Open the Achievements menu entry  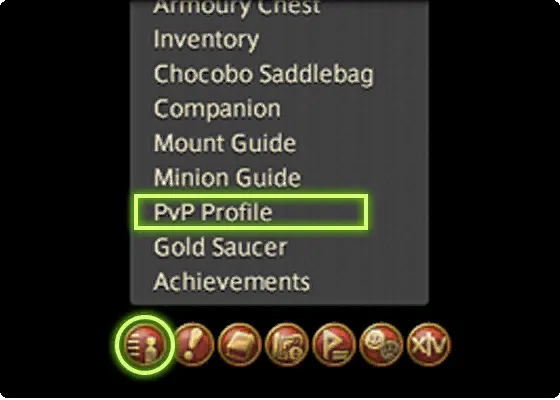(x=231, y=281)
